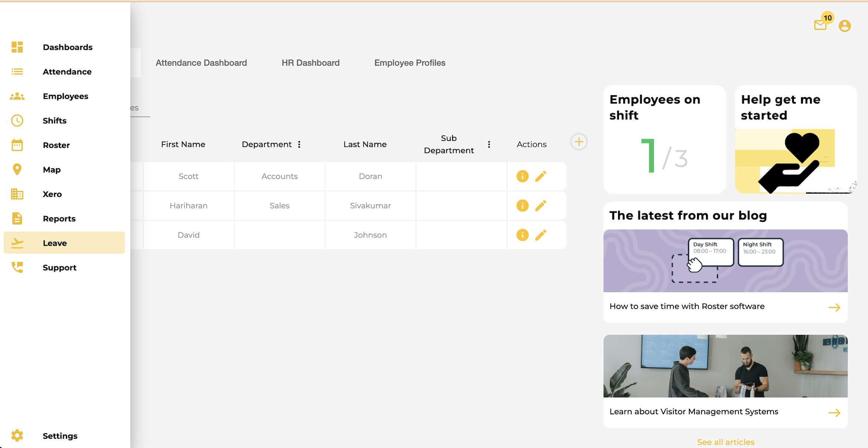Click the See all articles link

tap(725, 442)
